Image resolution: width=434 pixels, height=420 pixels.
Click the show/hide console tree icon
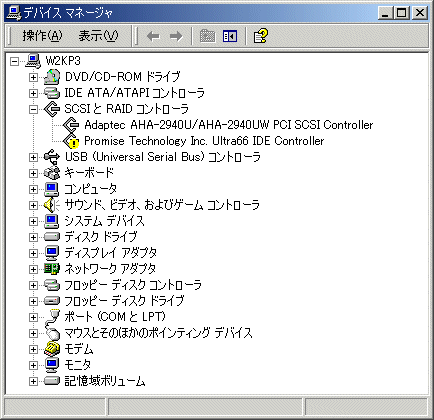[230, 36]
